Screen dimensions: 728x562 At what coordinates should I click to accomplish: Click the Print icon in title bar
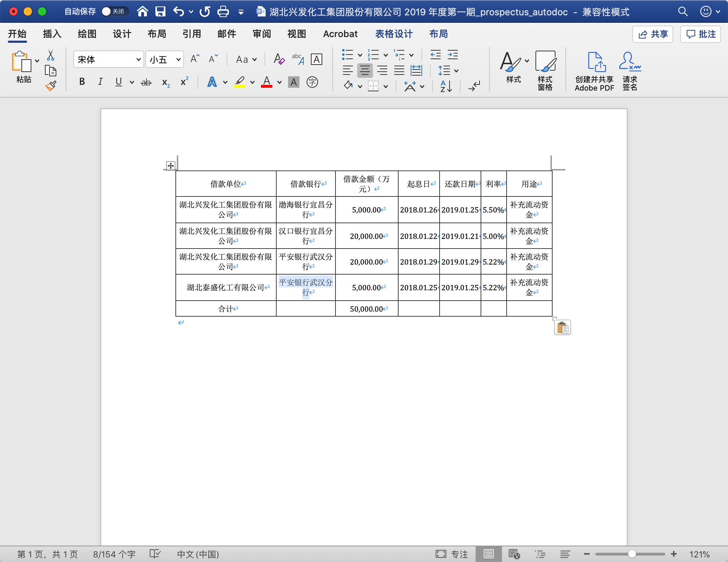coord(223,12)
